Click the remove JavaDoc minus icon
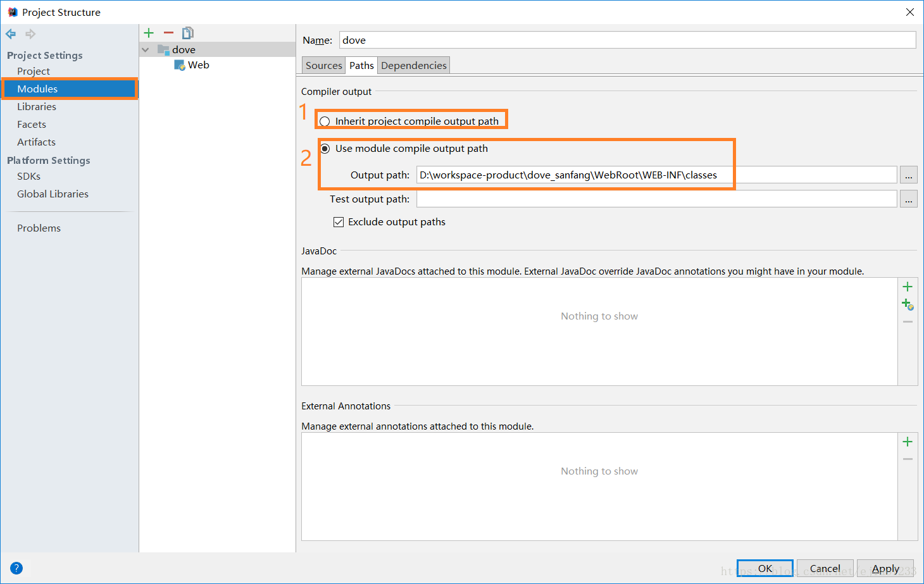Viewport: 924px width, 584px height. (x=908, y=321)
